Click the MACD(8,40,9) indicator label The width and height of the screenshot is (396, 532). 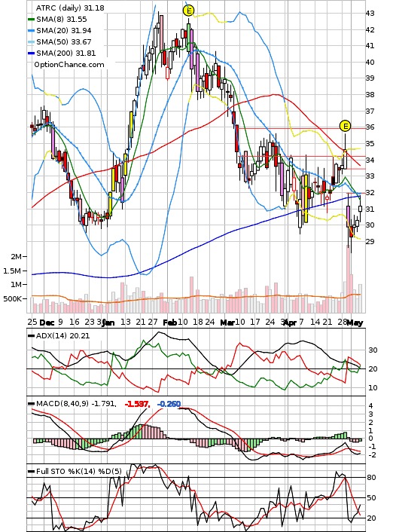[x=76, y=404]
